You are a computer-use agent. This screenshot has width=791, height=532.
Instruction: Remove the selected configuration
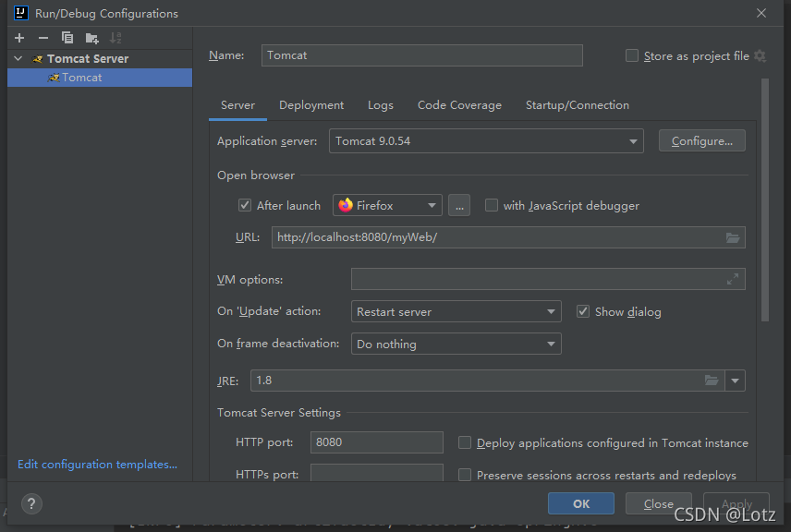tap(43, 38)
